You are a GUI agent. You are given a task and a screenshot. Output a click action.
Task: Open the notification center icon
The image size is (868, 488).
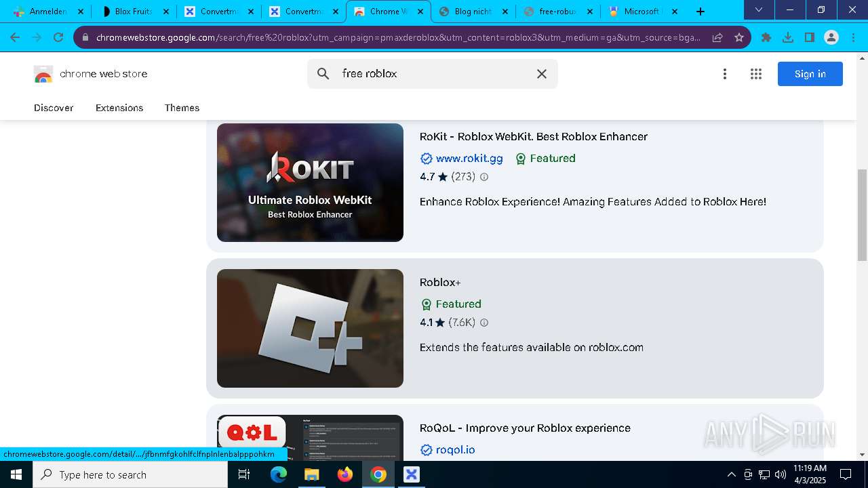pyautogui.click(x=846, y=474)
